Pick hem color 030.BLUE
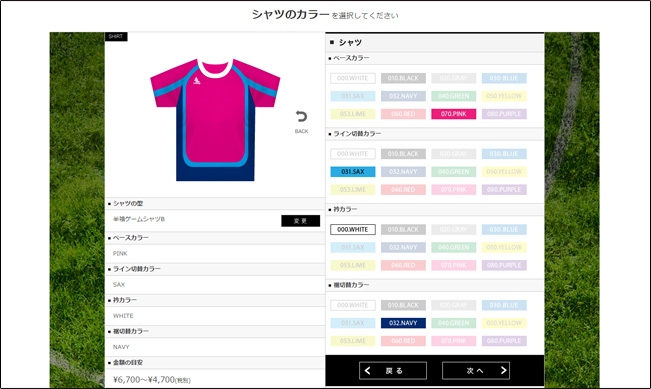The height and width of the screenshot is (389, 651). 504,305
